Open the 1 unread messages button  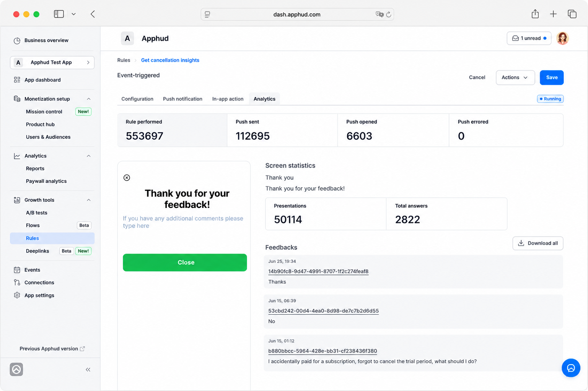529,38
